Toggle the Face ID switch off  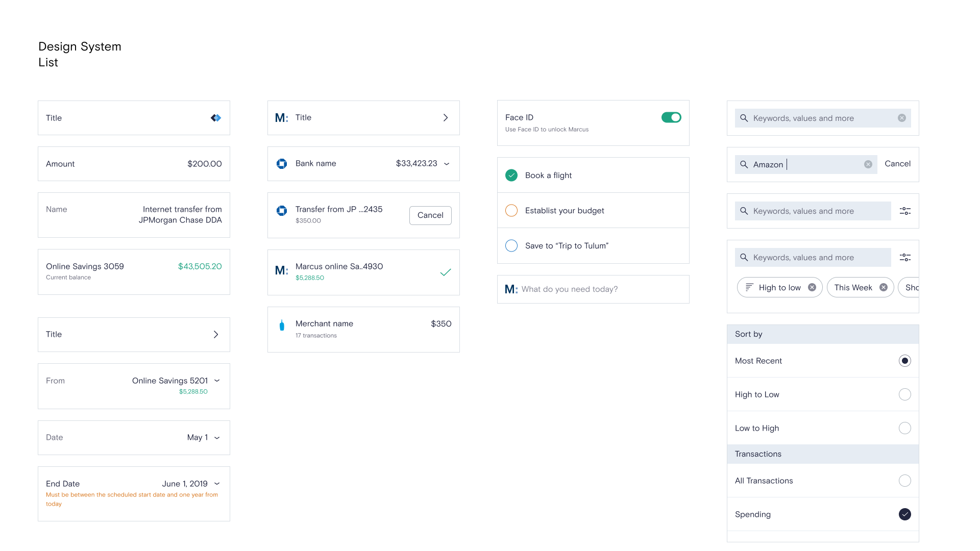(x=671, y=117)
